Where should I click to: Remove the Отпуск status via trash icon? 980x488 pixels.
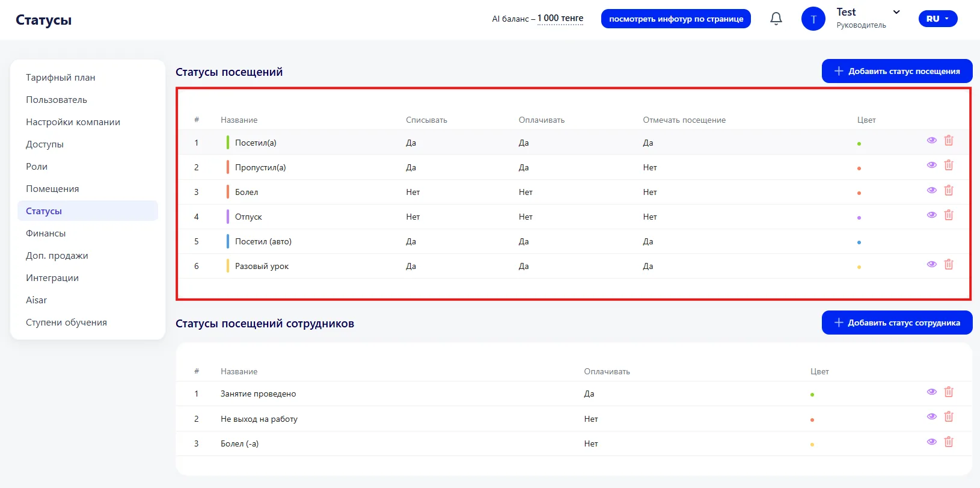click(x=949, y=215)
